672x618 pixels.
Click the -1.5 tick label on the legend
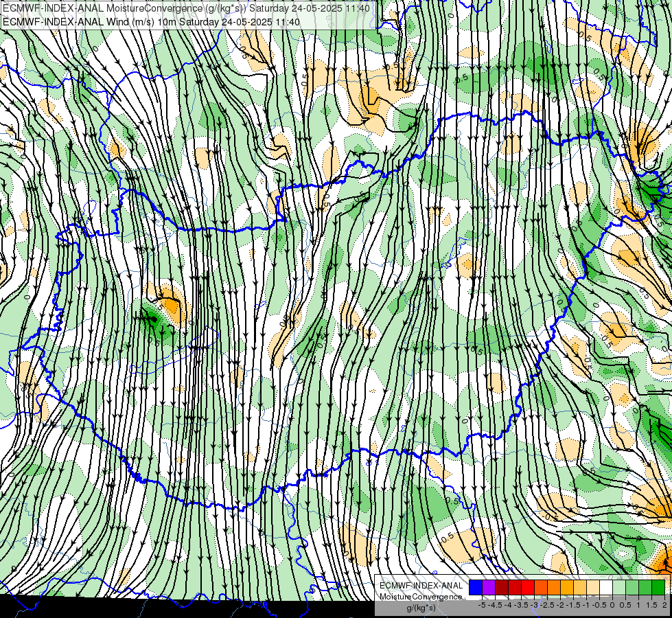click(x=573, y=605)
